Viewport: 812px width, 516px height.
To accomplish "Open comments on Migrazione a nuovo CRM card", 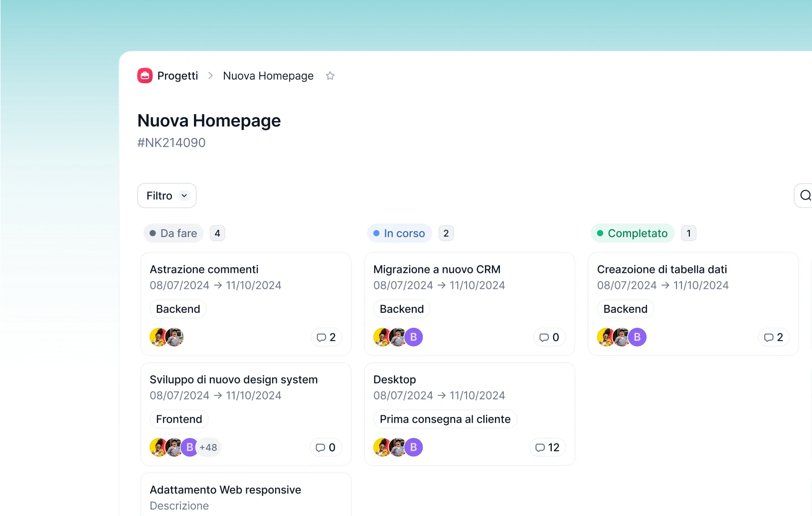I will pyautogui.click(x=549, y=337).
